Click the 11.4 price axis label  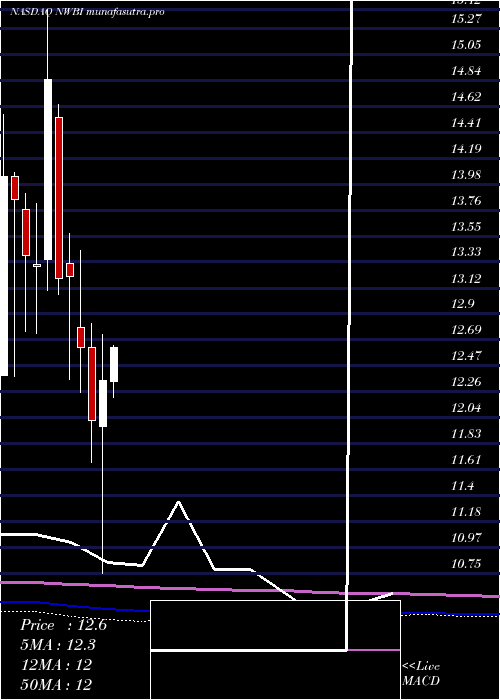pyautogui.click(x=463, y=486)
